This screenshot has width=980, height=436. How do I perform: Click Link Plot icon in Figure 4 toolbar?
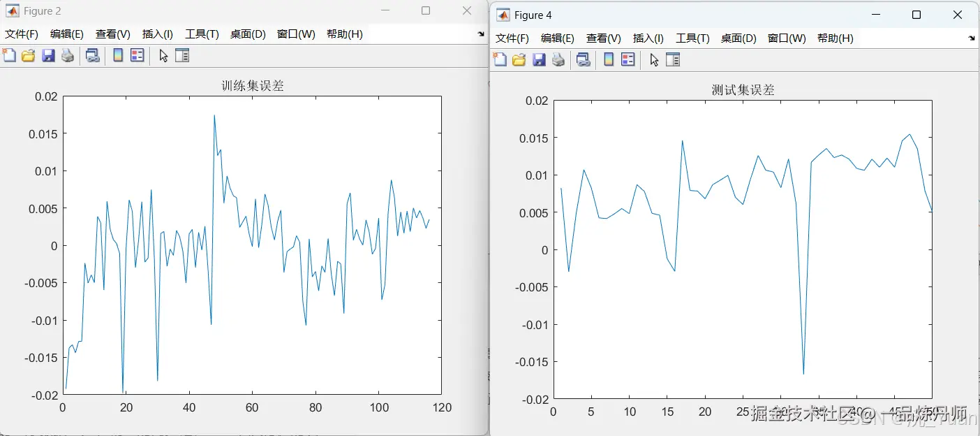pos(584,60)
